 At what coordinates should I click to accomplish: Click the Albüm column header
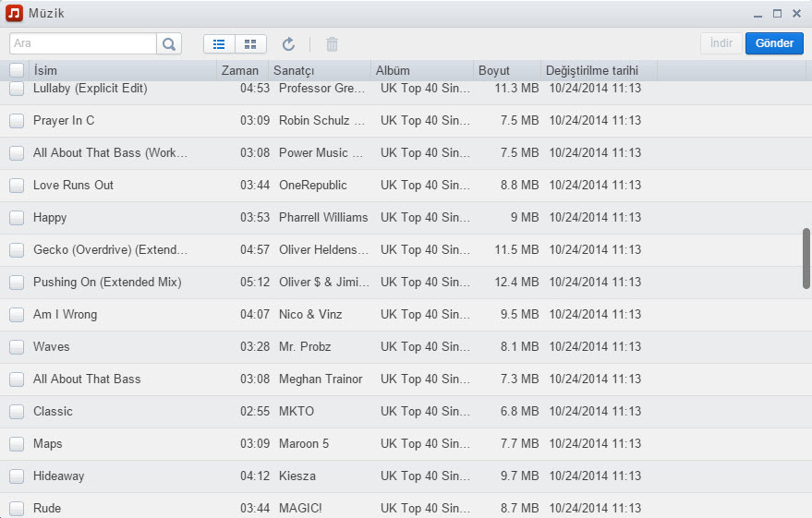pyautogui.click(x=421, y=70)
